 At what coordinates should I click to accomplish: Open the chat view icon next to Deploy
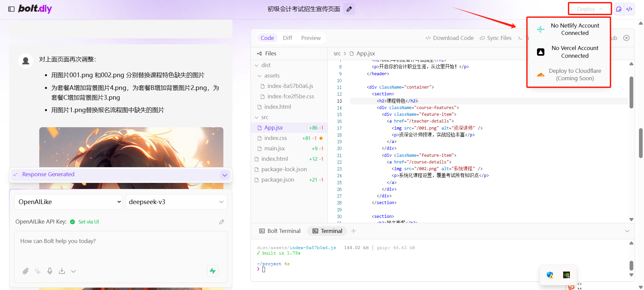[x=619, y=9]
